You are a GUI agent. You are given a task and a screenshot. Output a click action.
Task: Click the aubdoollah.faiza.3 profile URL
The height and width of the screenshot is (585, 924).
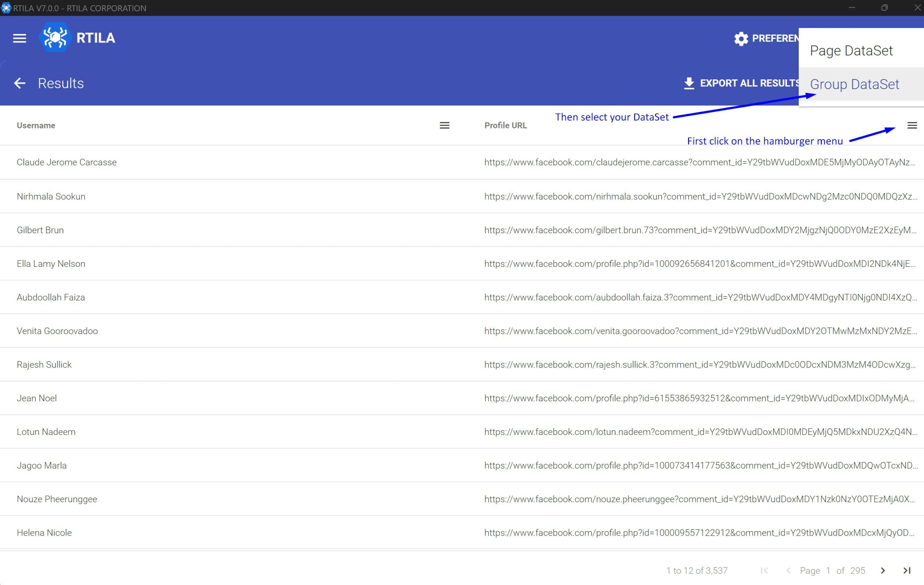(x=701, y=297)
